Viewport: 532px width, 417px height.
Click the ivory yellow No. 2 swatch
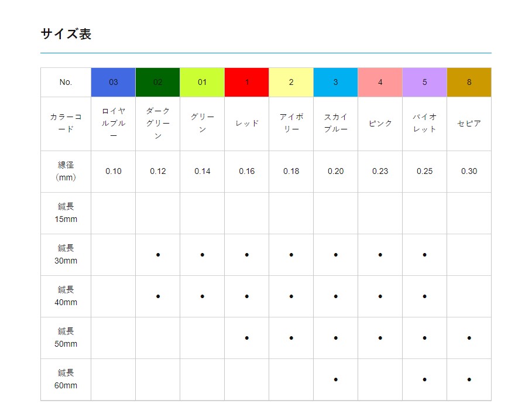tap(291, 82)
